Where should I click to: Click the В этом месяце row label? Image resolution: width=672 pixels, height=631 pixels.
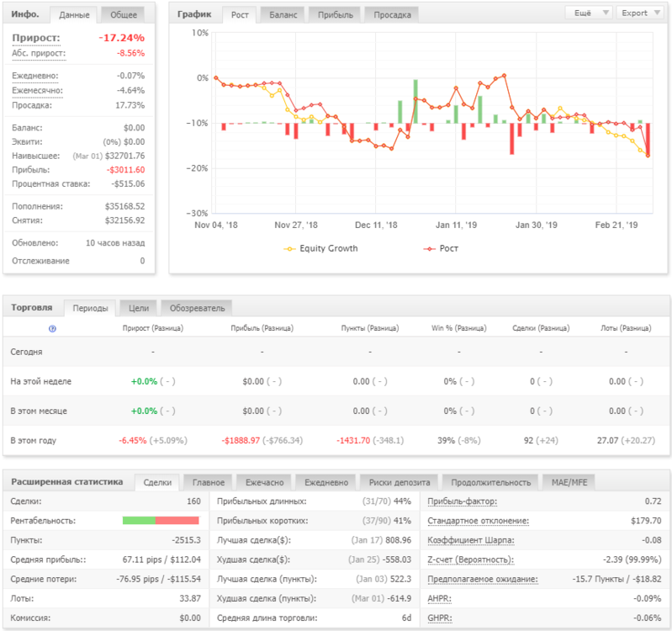(x=39, y=411)
